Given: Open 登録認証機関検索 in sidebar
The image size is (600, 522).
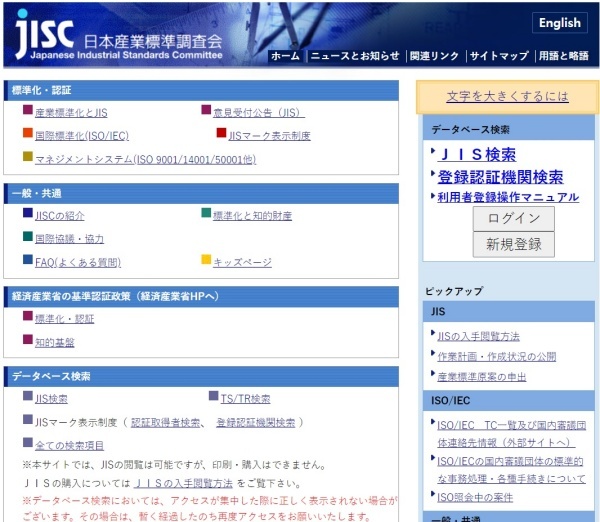Looking at the screenshot, I should 499,177.
